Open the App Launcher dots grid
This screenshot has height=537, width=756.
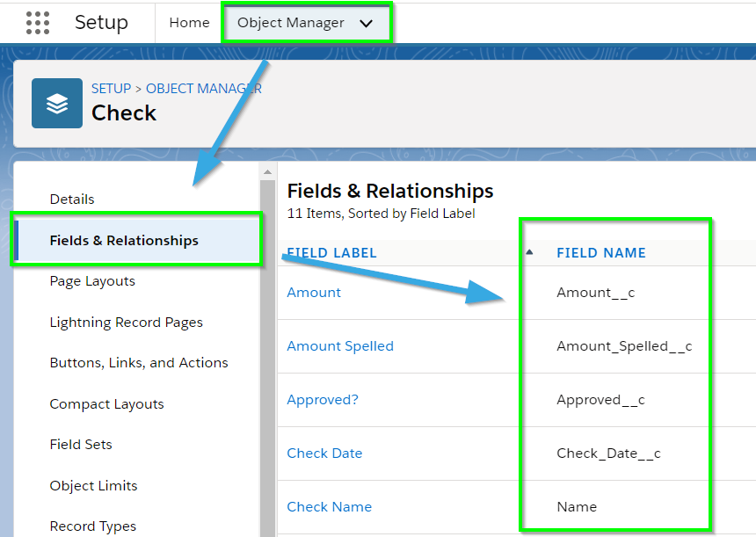pyautogui.click(x=38, y=23)
